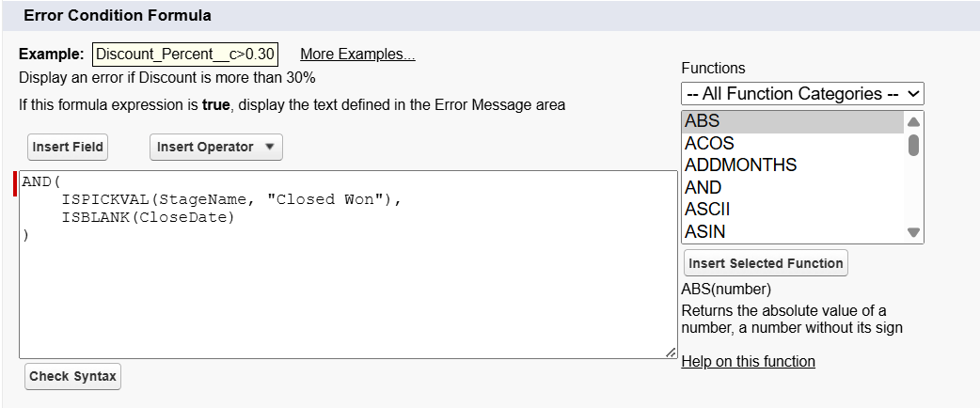This screenshot has height=408, width=980.
Task: Click the Insert Field button
Action: 68,147
